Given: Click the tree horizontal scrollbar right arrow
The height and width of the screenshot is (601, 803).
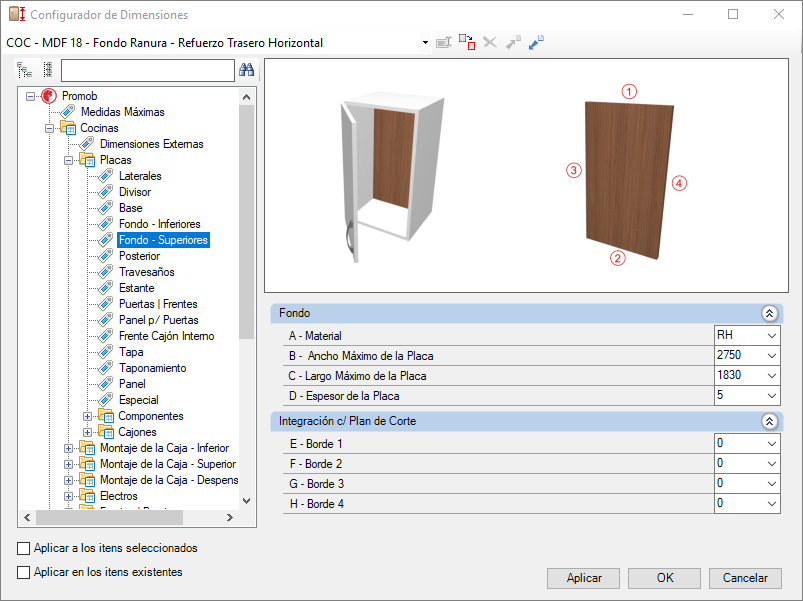Looking at the screenshot, I should coord(229,518).
